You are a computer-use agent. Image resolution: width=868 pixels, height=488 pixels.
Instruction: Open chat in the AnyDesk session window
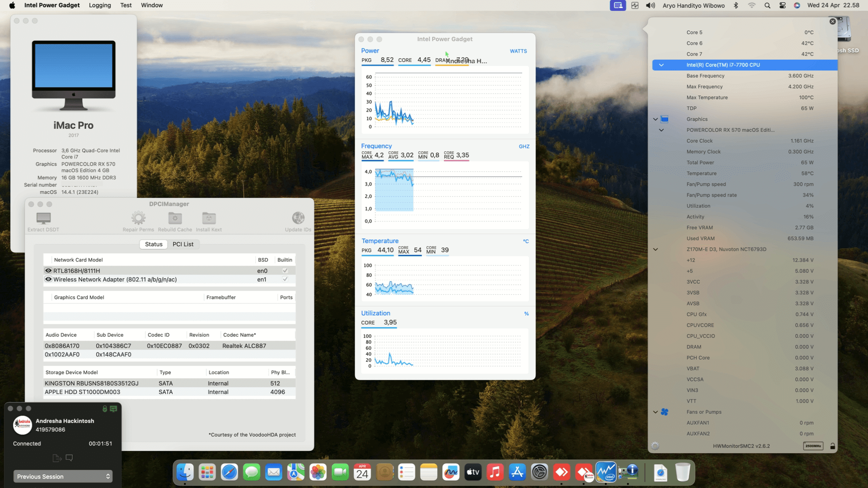click(x=69, y=458)
